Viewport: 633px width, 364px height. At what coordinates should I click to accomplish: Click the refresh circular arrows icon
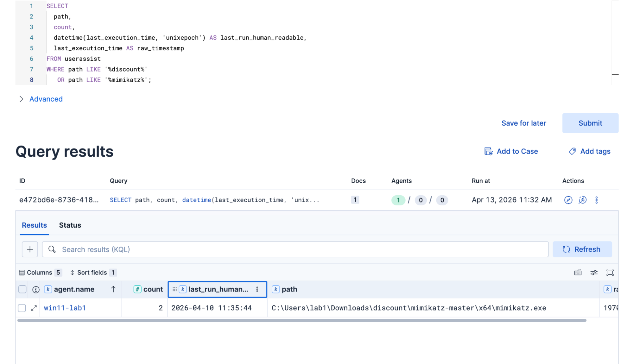tap(566, 249)
